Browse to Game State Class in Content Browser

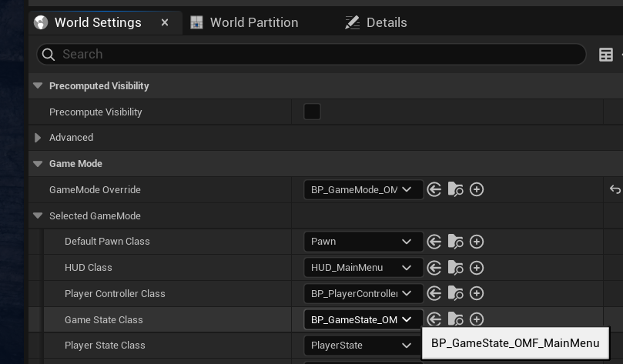coord(455,319)
